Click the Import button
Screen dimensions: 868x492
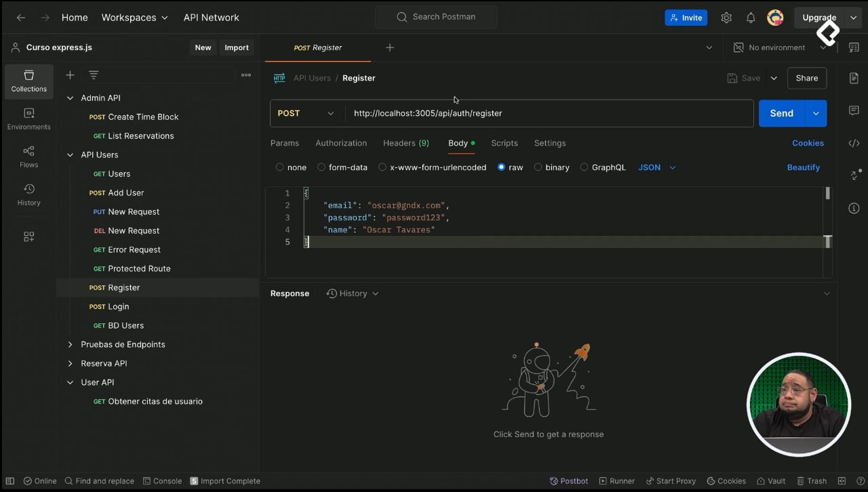(237, 47)
